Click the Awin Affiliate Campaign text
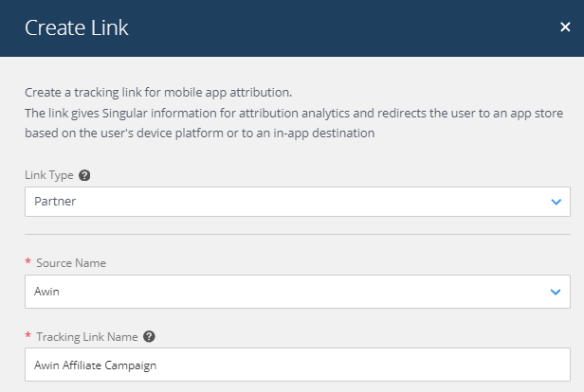The height and width of the screenshot is (392, 584). pos(96,365)
